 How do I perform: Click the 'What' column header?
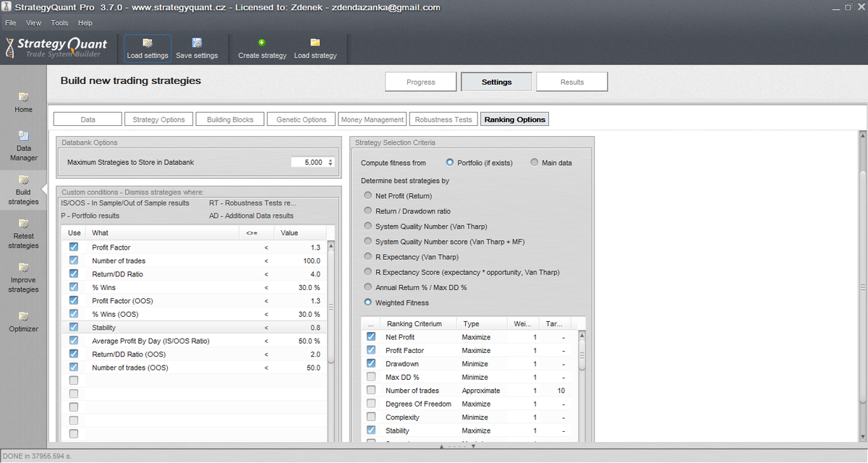point(163,233)
